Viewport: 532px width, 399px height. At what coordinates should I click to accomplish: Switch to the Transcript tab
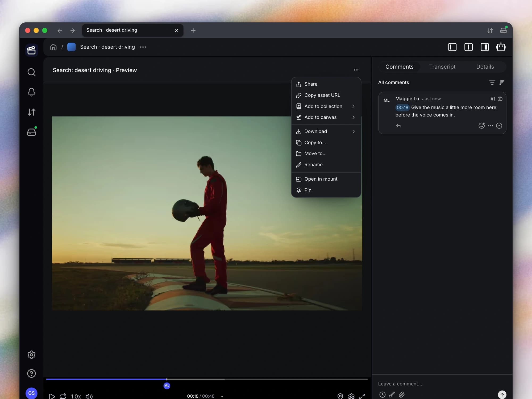point(442,67)
